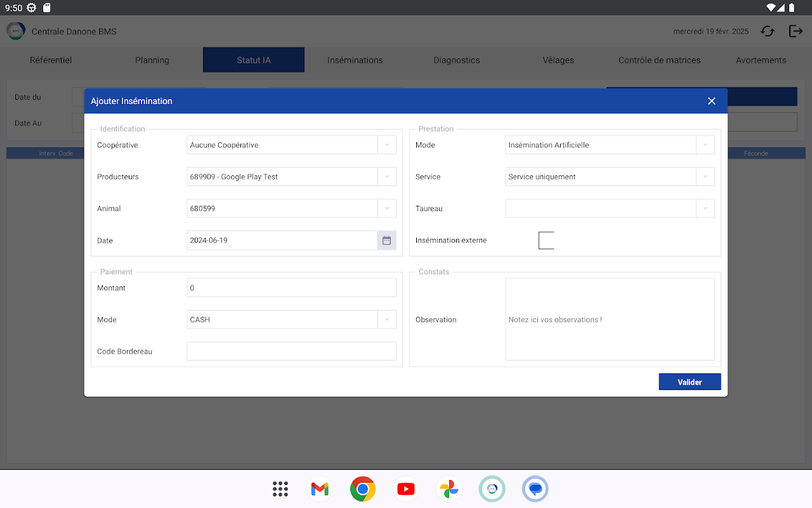Open the Vêlages tab

click(558, 60)
